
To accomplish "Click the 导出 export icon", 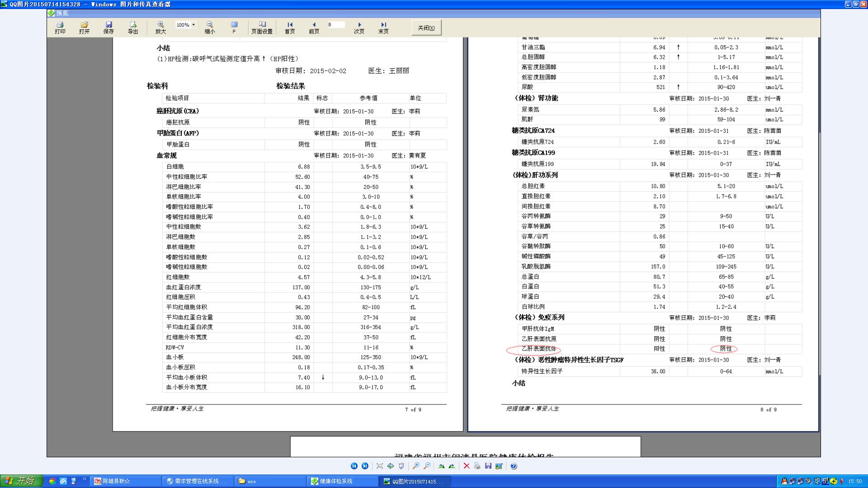I will tap(133, 28).
